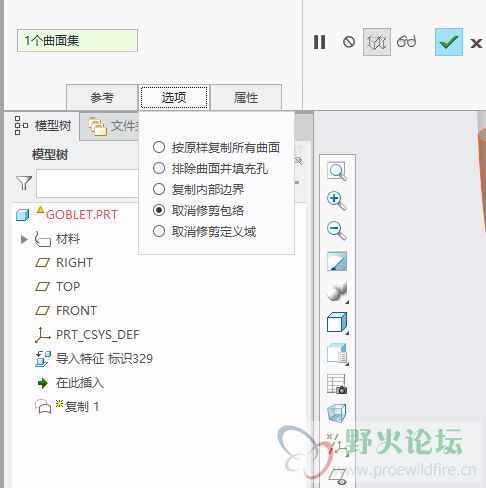
Task: Click the 1个曲面集 collector field
Action: pos(77,40)
